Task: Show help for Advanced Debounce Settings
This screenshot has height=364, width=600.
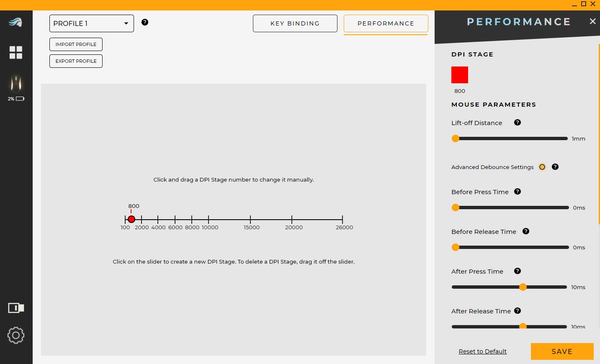Action: click(x=555, y=167)
